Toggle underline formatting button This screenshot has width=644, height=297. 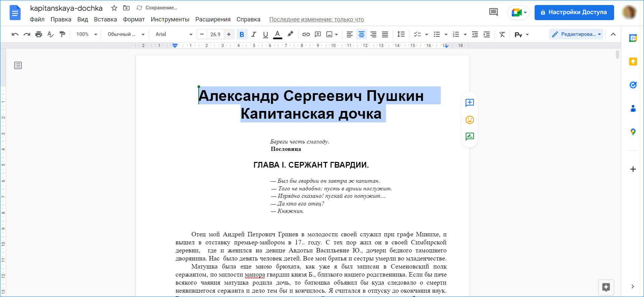(265, 34)
